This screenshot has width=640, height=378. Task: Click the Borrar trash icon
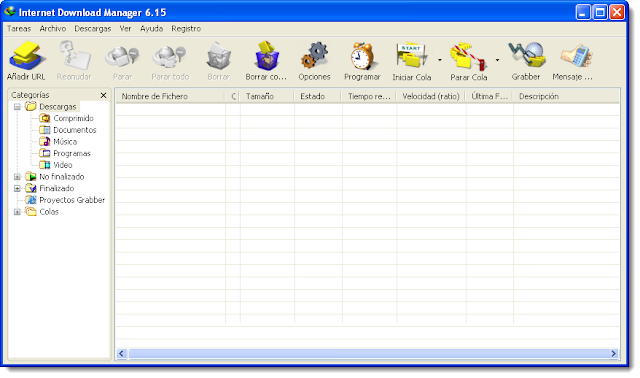point(219,56)
